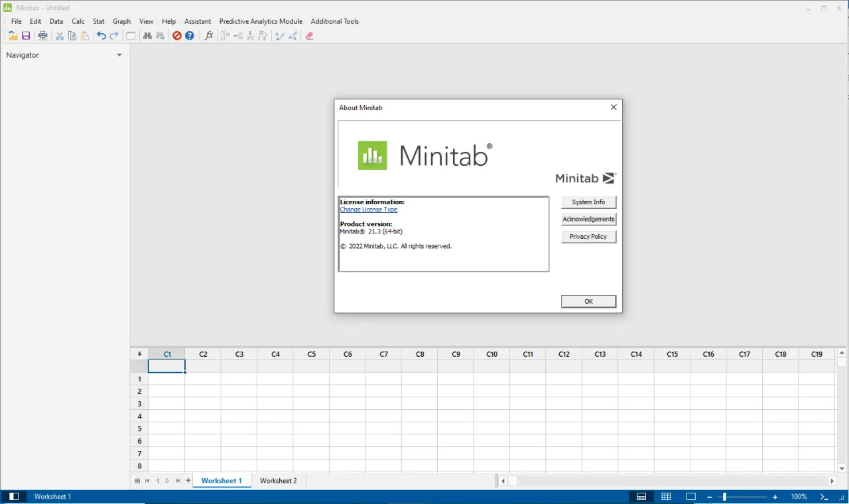
Task: Add a new worksheet with plus icon
Action: (188, 481)
